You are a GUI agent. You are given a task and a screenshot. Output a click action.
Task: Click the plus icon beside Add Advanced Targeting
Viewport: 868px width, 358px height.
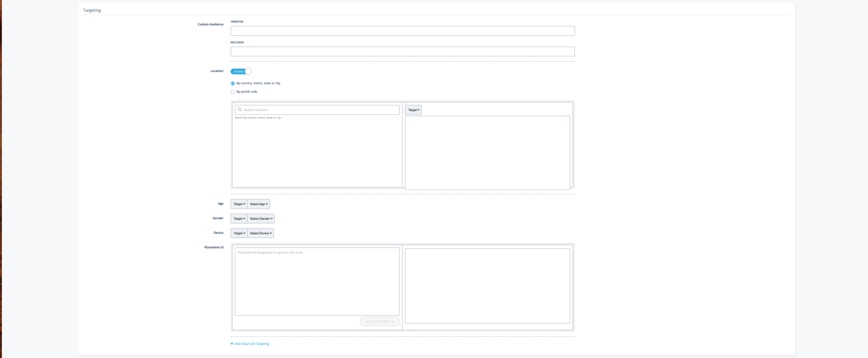232,344
